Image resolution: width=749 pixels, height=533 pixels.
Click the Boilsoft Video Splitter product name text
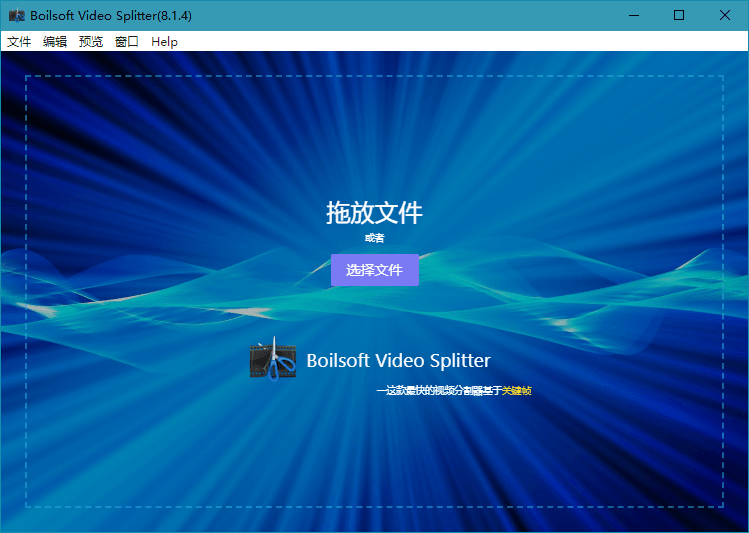coord(398,361)
